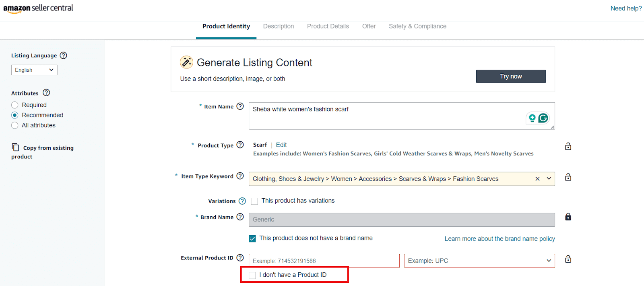The image size is (644, 286).
Task: Open the Variations help tooltip
Action: (242, 201)
